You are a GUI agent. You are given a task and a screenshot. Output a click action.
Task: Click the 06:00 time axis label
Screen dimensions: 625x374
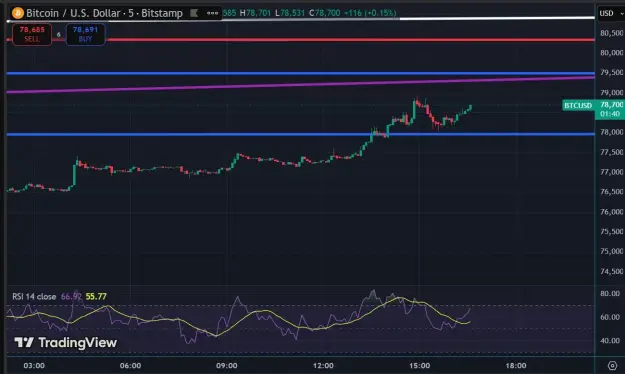130,366
